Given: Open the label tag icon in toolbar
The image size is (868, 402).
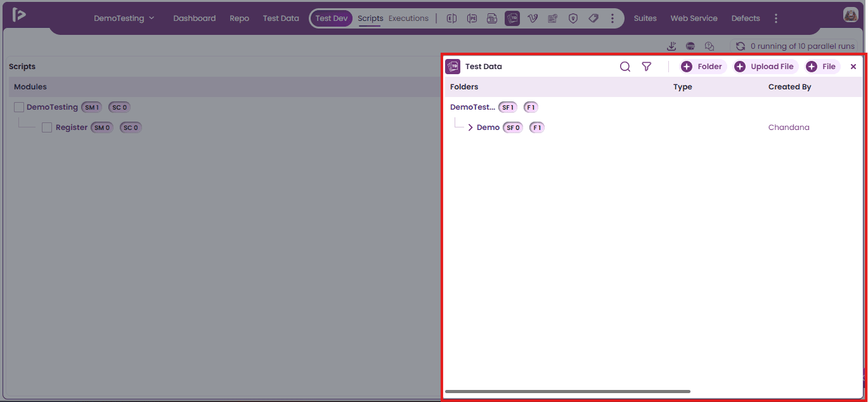Looking at the screenshot, I should (x=593, y=18).
